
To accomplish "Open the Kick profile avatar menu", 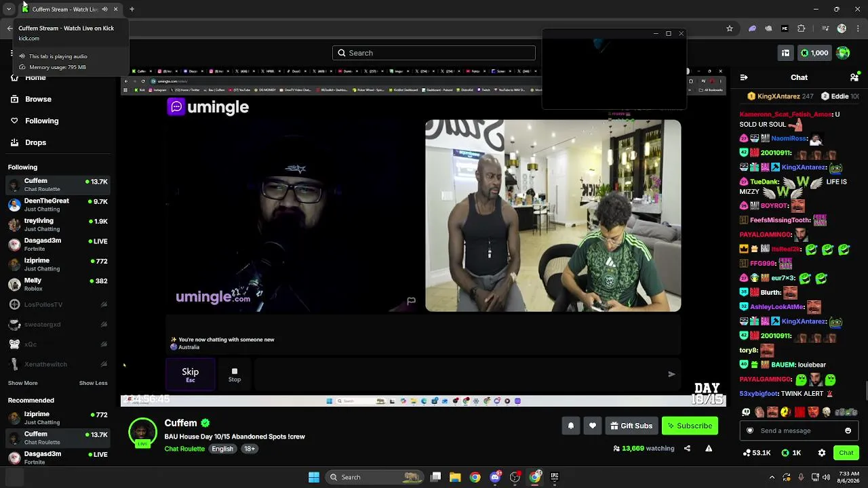I will point(843,53).
